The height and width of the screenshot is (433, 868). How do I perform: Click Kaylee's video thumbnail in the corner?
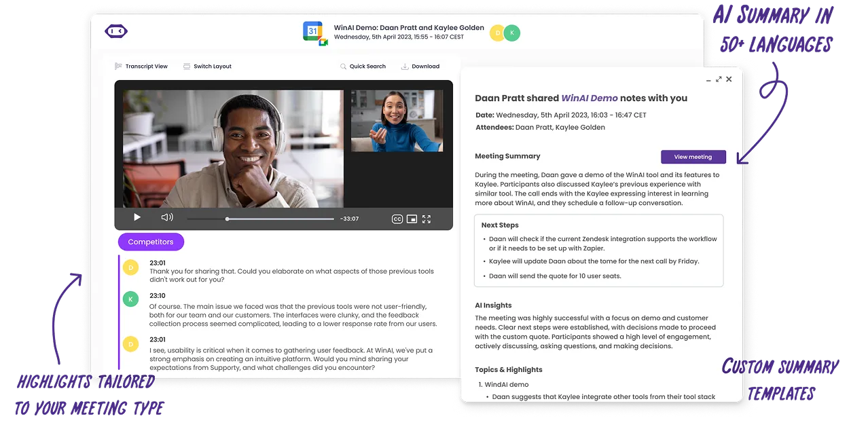click(397, 121)
